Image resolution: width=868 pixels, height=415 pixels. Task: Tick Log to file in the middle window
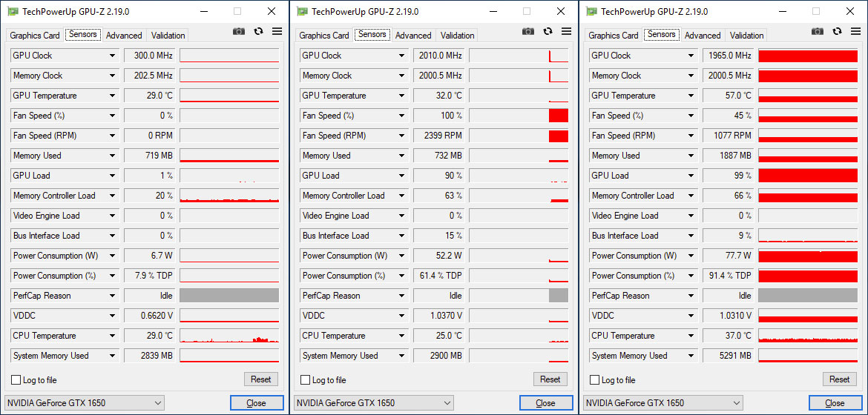tap(306, 380)
